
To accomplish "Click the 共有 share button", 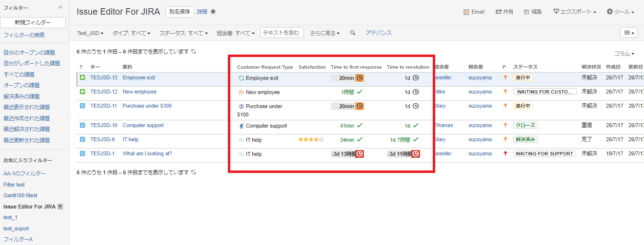I will click(x=504, y=12).
